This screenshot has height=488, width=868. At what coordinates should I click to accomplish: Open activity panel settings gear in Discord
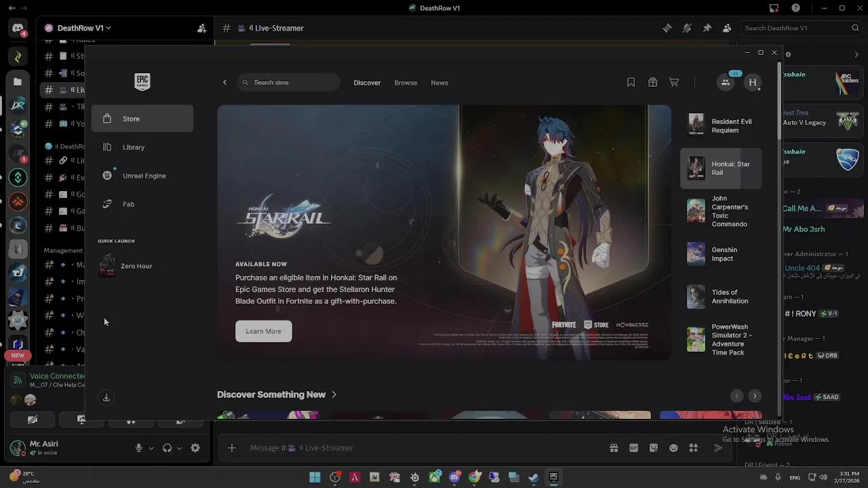(x=788, y=54)
